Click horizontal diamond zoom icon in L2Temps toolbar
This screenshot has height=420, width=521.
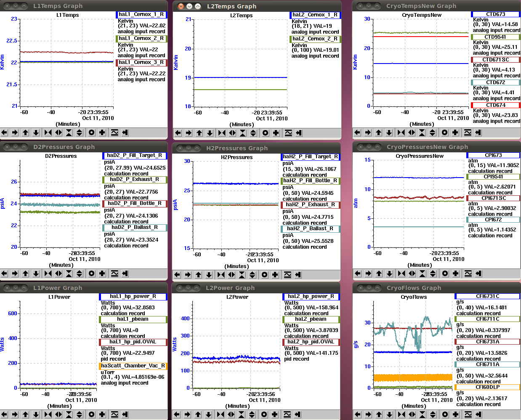tap(232, 133)
